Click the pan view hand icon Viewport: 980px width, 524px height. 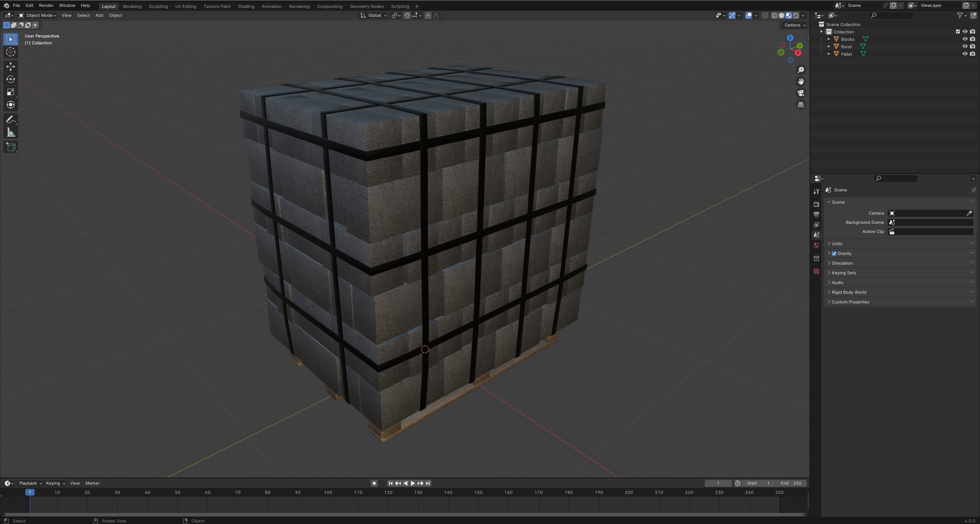pyautogui.click(x=801, y=81)
